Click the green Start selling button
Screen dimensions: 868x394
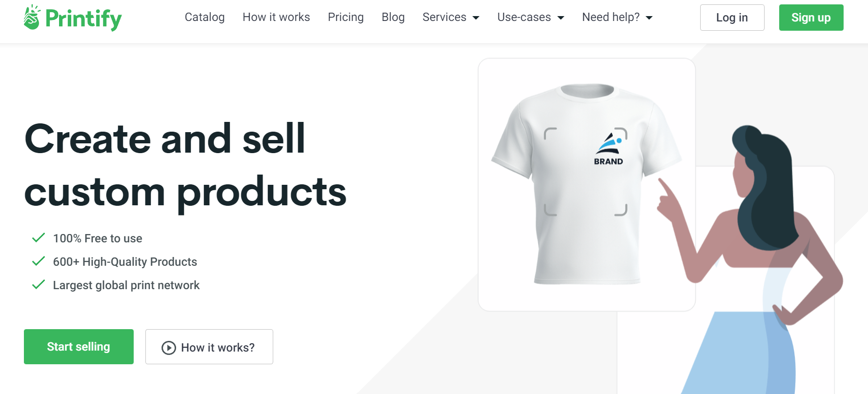coord(79,347)
